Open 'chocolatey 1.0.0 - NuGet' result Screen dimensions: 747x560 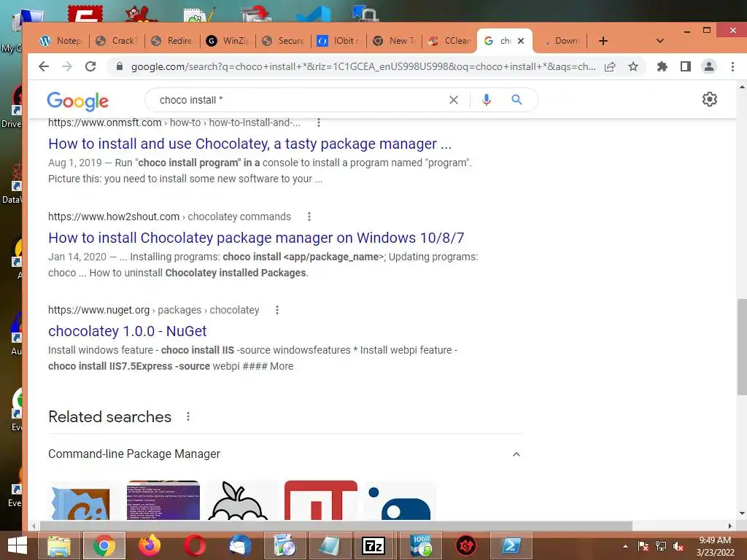(127, 331)
